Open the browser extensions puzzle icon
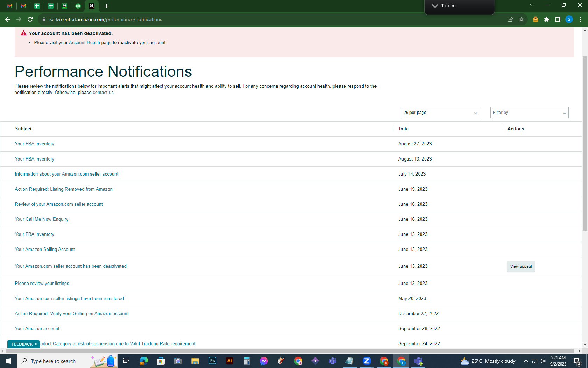This screenshot has width=588, height=368. click(x=547, y=19)
